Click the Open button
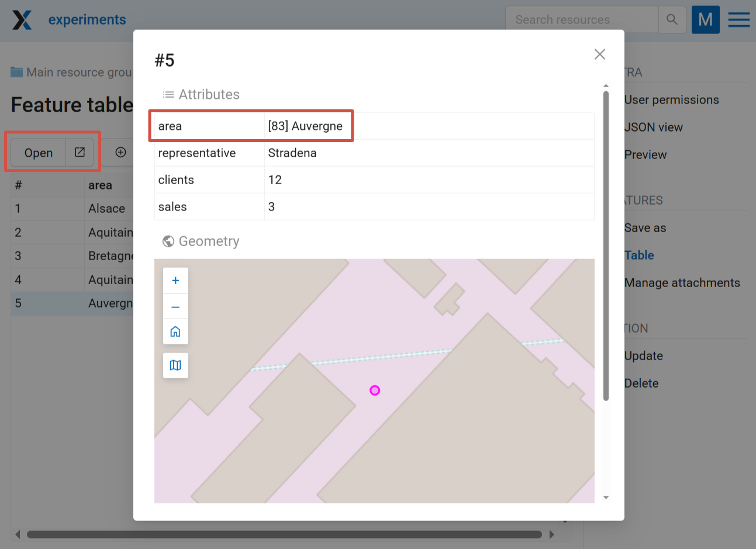Viewport: 756px width, 549px height. click(39, 153)
